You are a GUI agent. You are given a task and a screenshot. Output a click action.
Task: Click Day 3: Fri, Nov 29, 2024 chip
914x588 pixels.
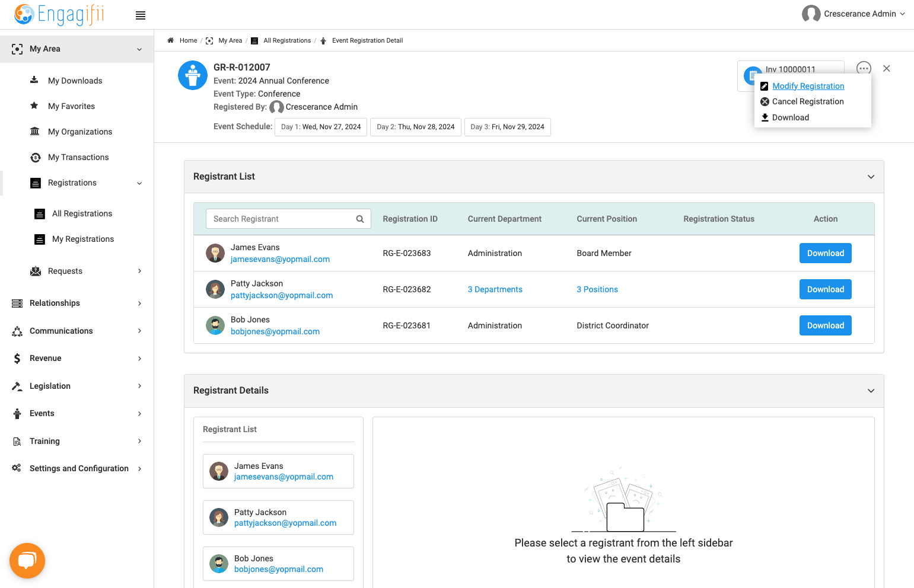point(508,127)
